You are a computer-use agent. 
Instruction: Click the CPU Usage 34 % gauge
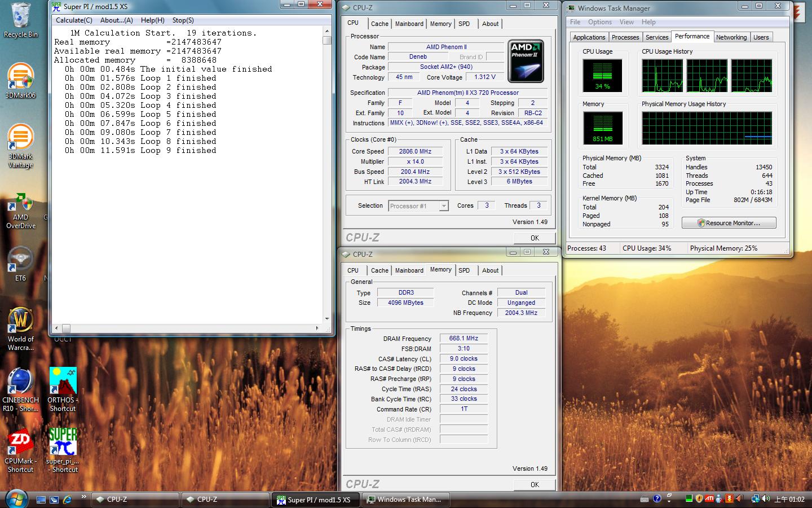[602, 75]
